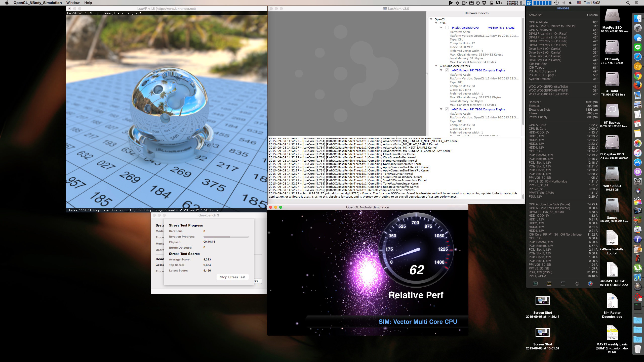Open OpenCL_NBody_Simulation application menu

[37, 3]
